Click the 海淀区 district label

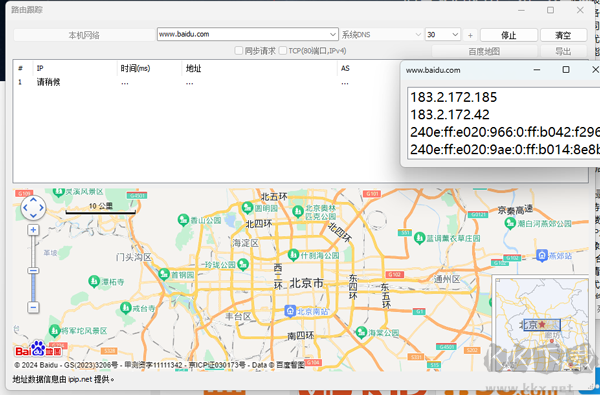pyautogui.click(x=245, y=243)
